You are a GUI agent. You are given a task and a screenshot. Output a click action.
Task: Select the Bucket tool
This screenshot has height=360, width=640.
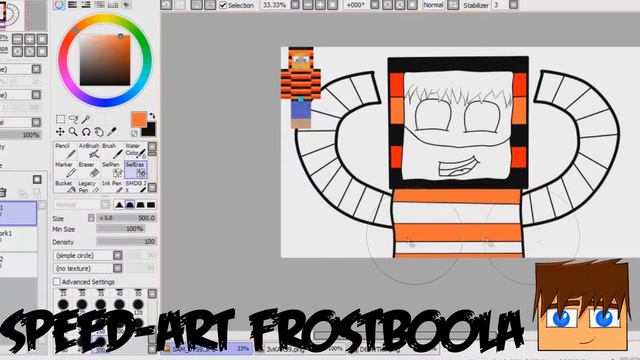click(65, 186)
